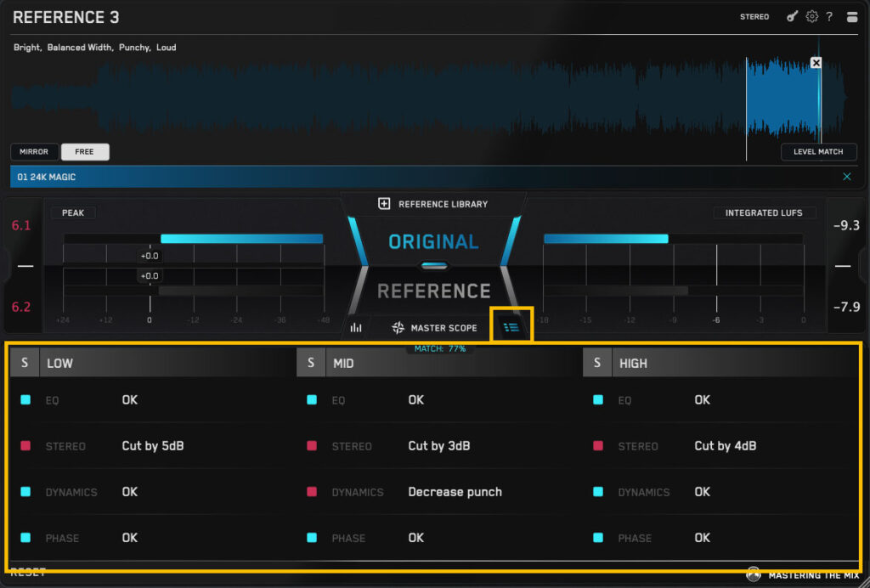Click the HIGH EQ indicator square

[598, 400]
